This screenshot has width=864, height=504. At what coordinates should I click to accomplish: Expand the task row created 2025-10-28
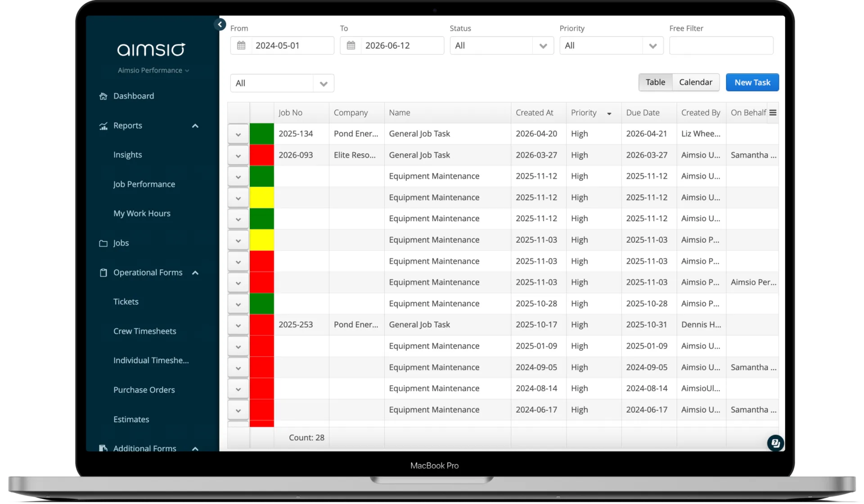[x=238, y=304]
